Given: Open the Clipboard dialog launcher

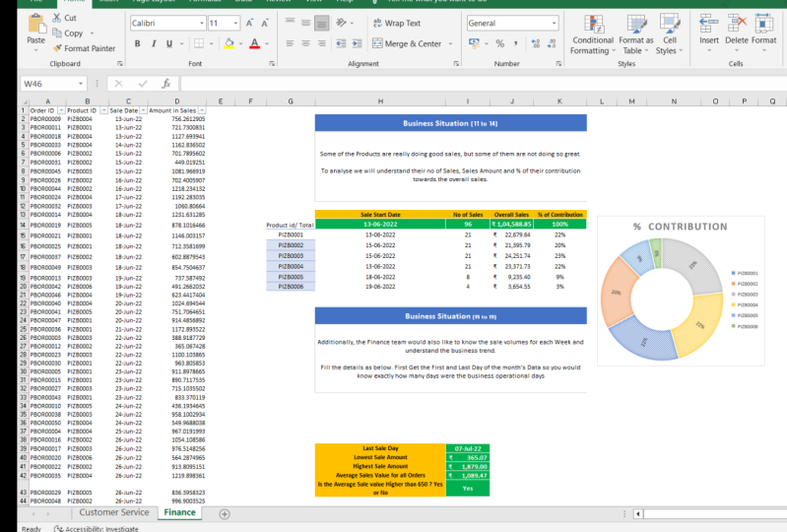Looking at the screenshot, I should (120, 64).
